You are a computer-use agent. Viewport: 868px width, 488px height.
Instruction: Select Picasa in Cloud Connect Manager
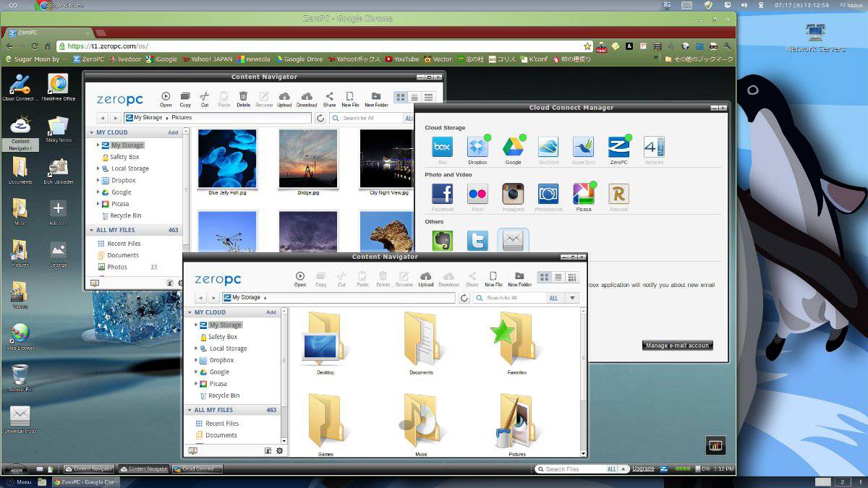[584, 197]
